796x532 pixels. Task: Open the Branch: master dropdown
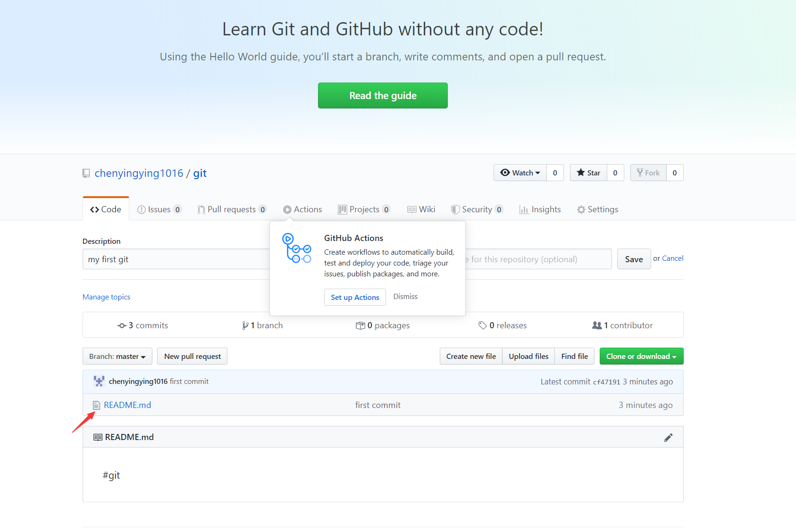[x=117, y=357]
